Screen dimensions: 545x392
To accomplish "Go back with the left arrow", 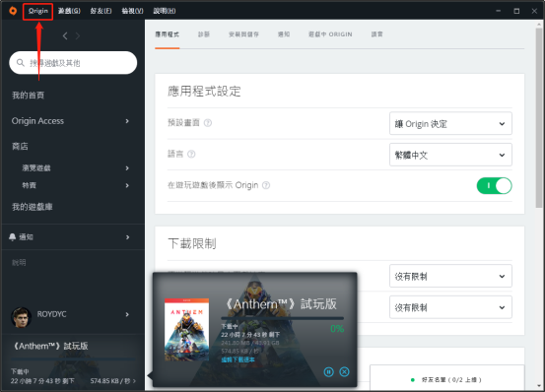I will pyautogui.click(x=65, y=35).
